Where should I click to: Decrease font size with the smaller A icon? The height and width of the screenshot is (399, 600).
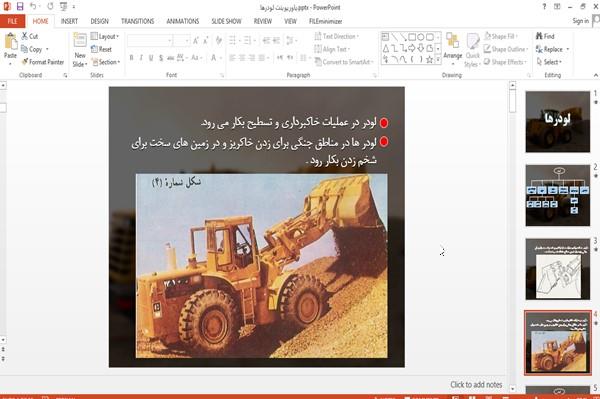[x=206, y=40]
